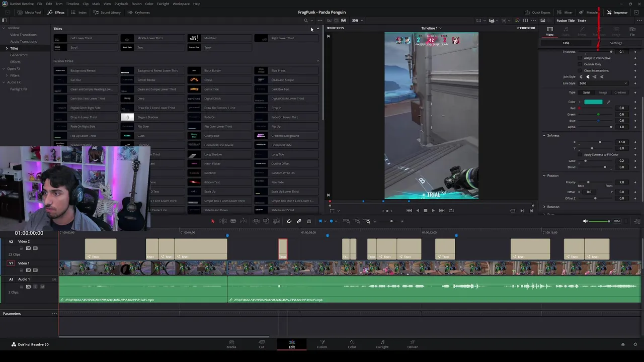Open the Playback menu

point(121,4)
